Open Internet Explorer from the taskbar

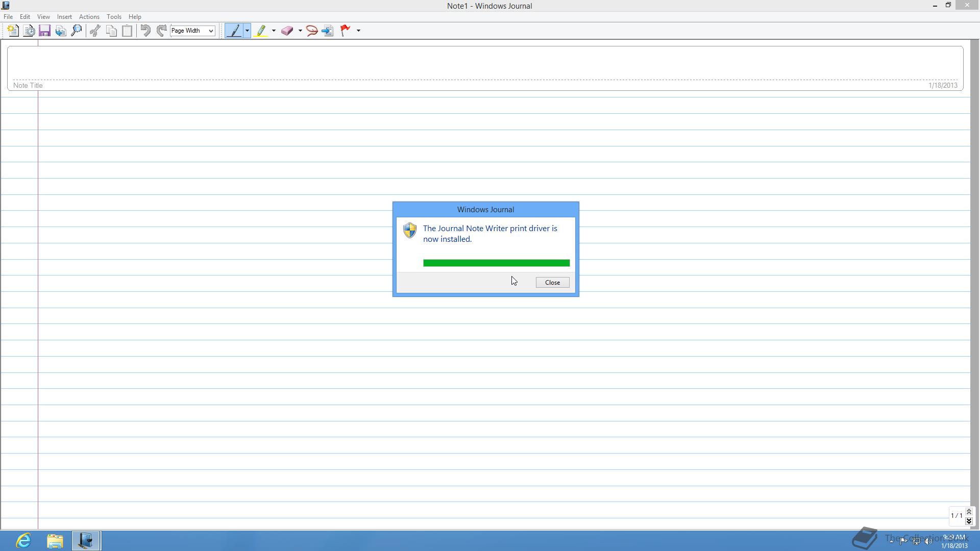click(23, 541)
